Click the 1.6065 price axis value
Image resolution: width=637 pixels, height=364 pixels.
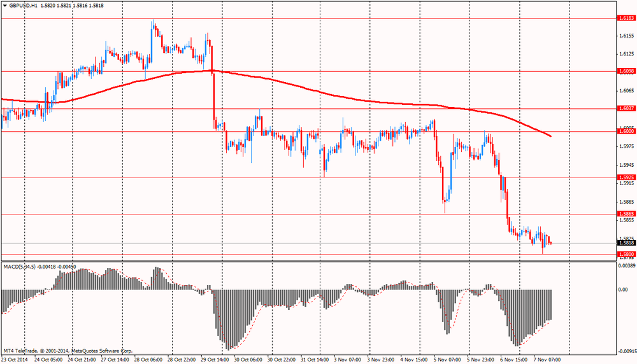coord(627,91)
